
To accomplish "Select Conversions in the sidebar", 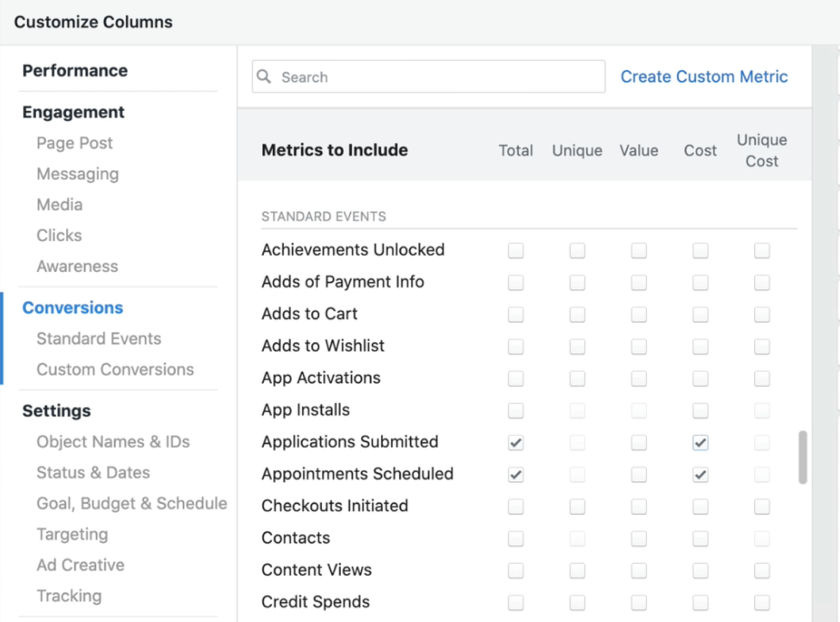I will coord(73,308).
